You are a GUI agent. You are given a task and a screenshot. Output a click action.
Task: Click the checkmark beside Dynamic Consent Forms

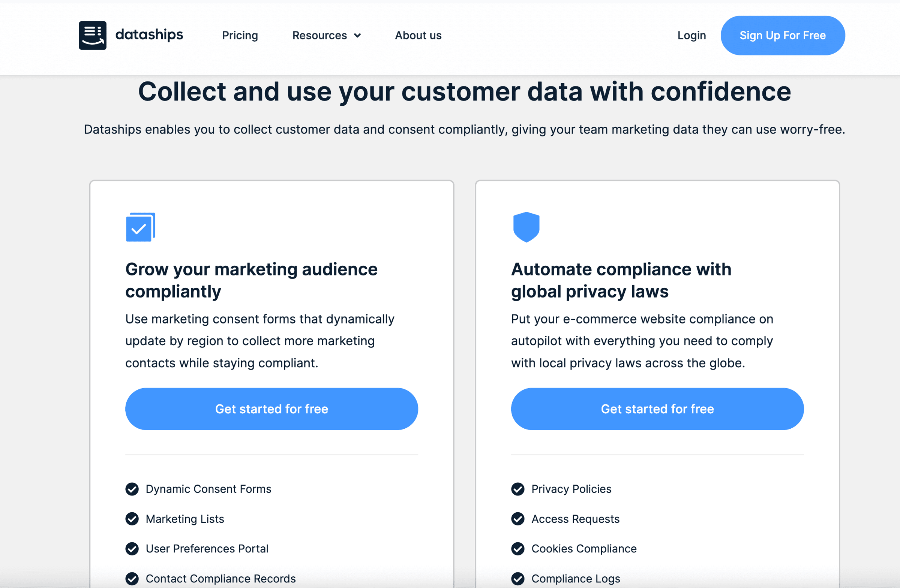(x=132, y=489)
